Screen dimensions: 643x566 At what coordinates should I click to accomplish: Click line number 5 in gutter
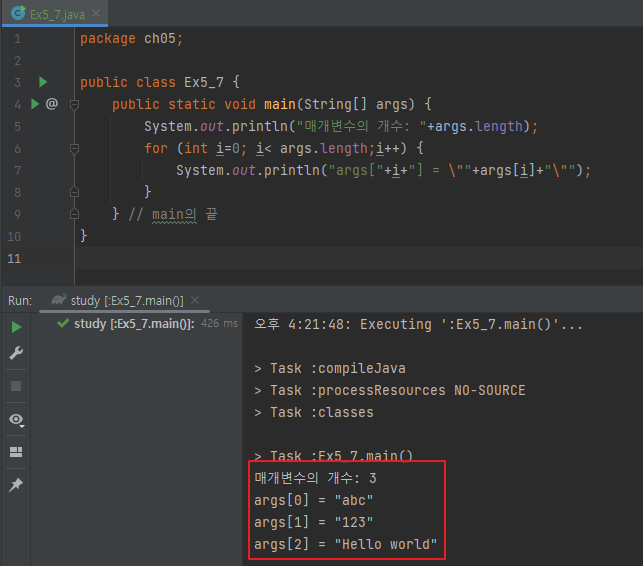[x=17, y=126]
